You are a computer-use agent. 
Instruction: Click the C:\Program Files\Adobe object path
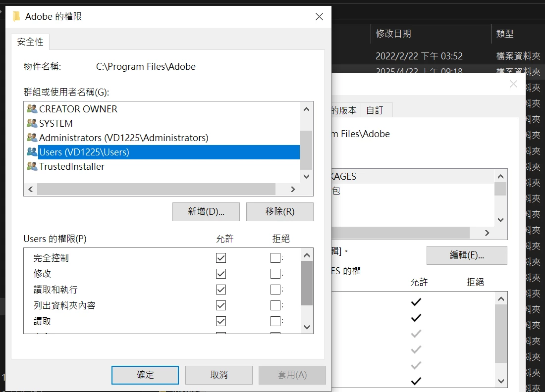[x=146, y=66]
